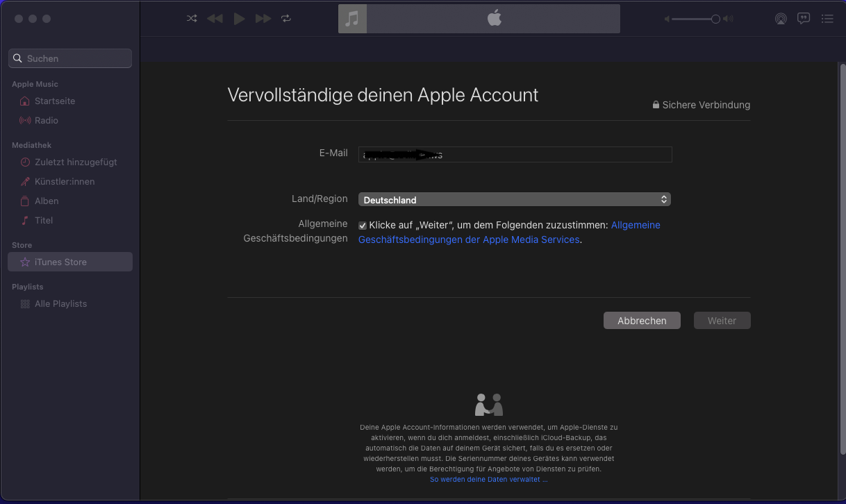Viewport: 846px width, 504px height.
Task: Click the Abbrechen button
Action: [x=642, y=321]
